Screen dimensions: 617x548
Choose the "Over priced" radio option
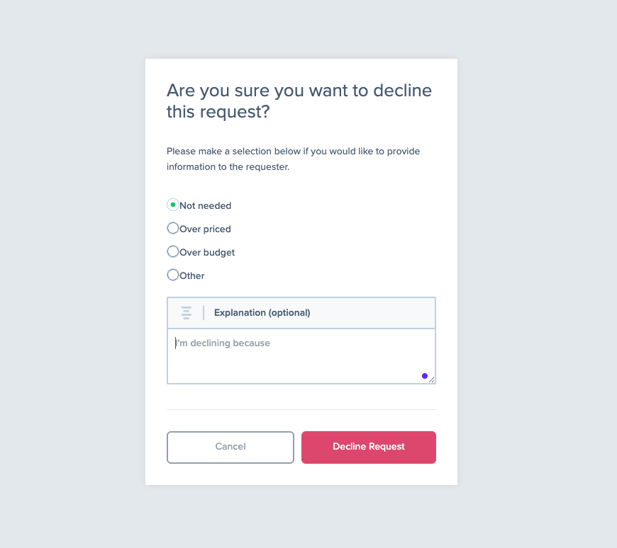(x=173, y=228)
